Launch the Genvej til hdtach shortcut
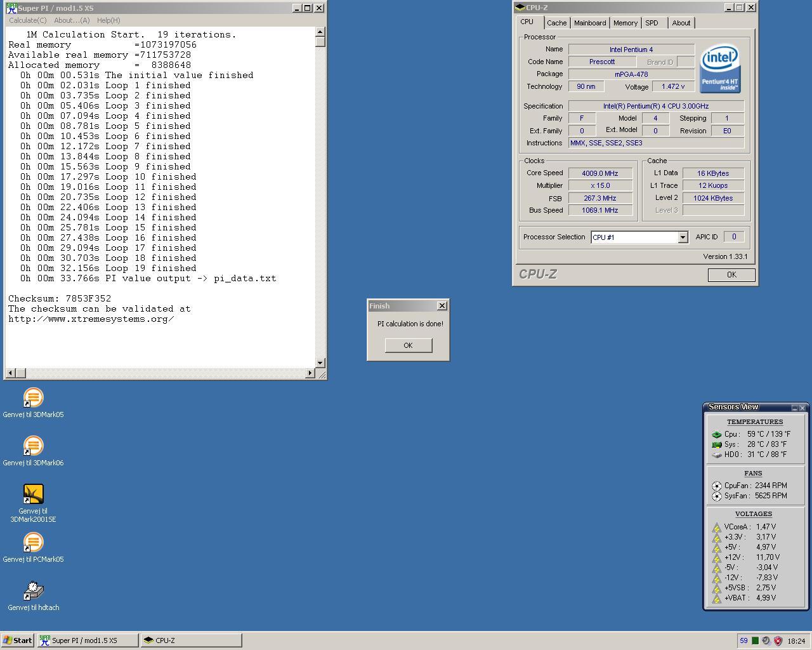The image size is (812, 650). pos(33,596)
